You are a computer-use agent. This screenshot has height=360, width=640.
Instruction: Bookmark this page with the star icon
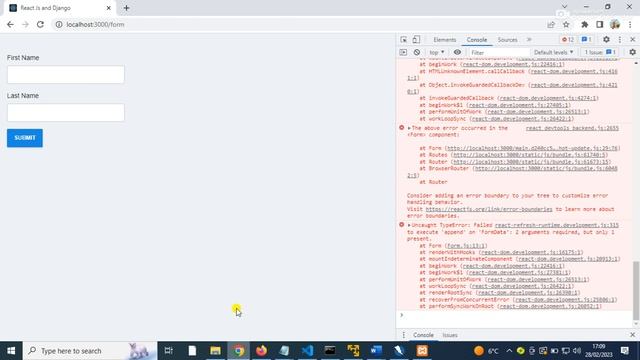[566, 24]
